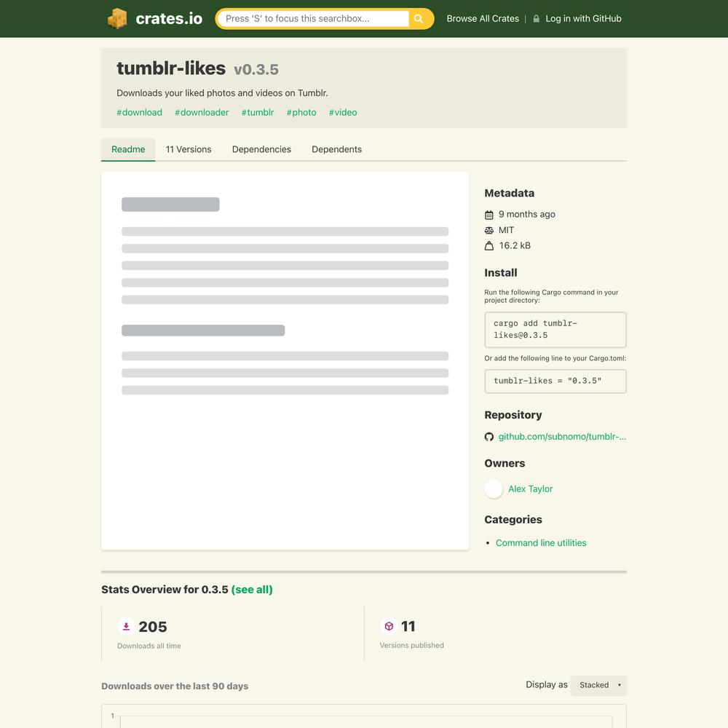728x728 pixels.
Task: Copy the cargo add tumblr-likes command
Action: tap(555, 330)
